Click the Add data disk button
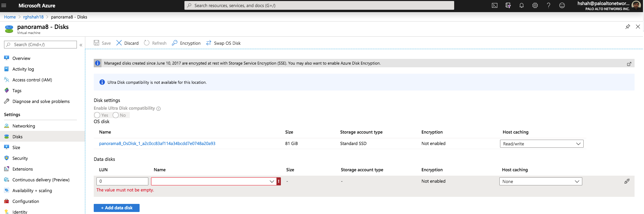644x214 pixels. point(117,208)
